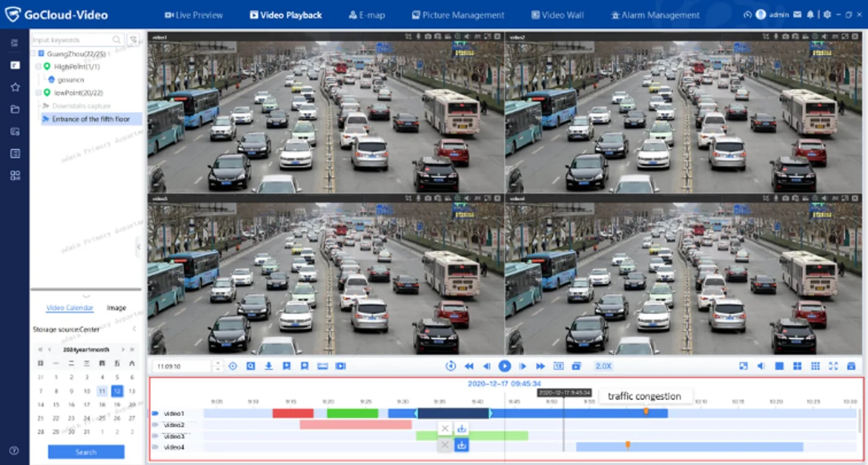The image size is (868, 465).
Task: Switch to single window layout
Action: tap(779, 366)
